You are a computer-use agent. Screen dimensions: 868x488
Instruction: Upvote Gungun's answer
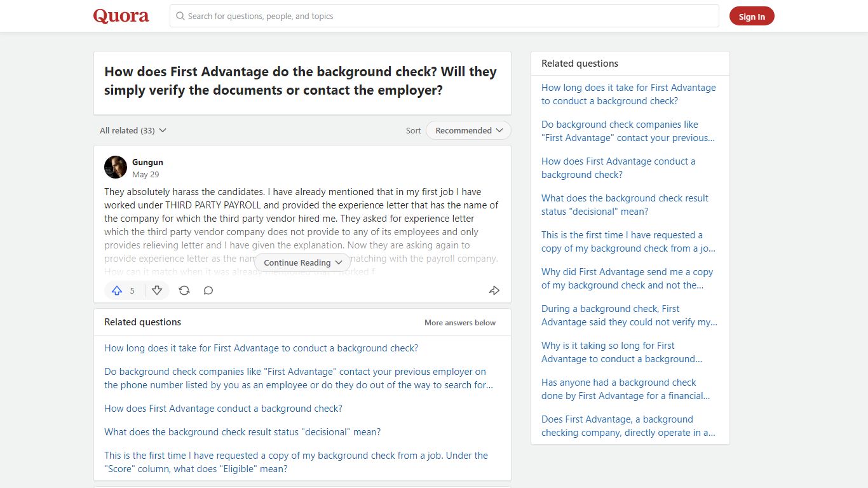[117, 290]
